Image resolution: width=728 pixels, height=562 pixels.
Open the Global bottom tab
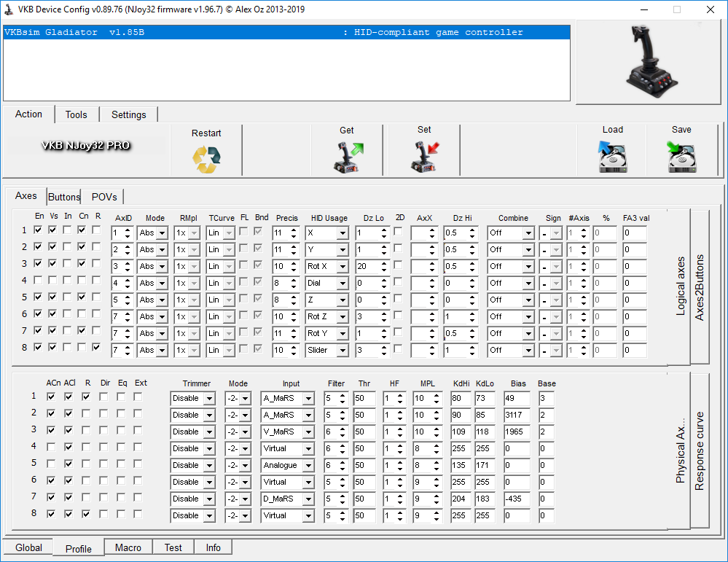point(28,547)
